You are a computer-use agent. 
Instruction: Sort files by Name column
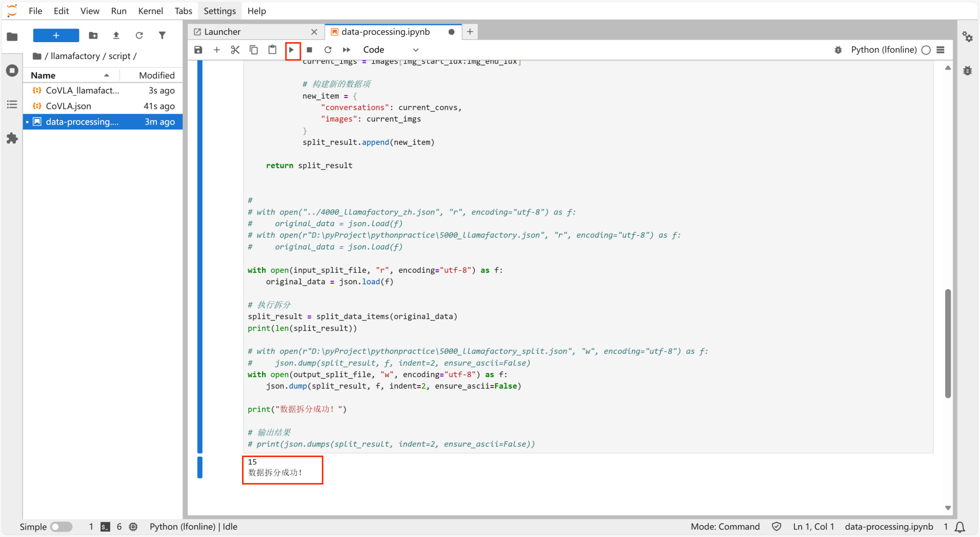(69, 75)
